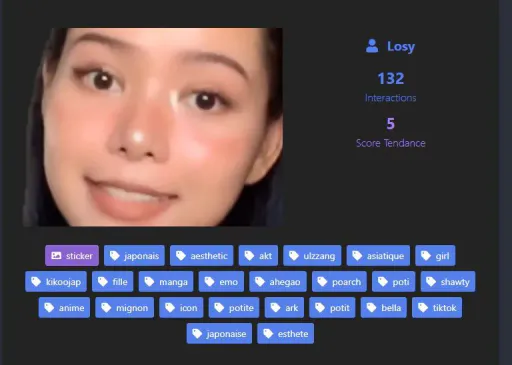Click the trend score value 5
Image resolution: width=512 pixels, height=365 pixels.
pos(391,124)
